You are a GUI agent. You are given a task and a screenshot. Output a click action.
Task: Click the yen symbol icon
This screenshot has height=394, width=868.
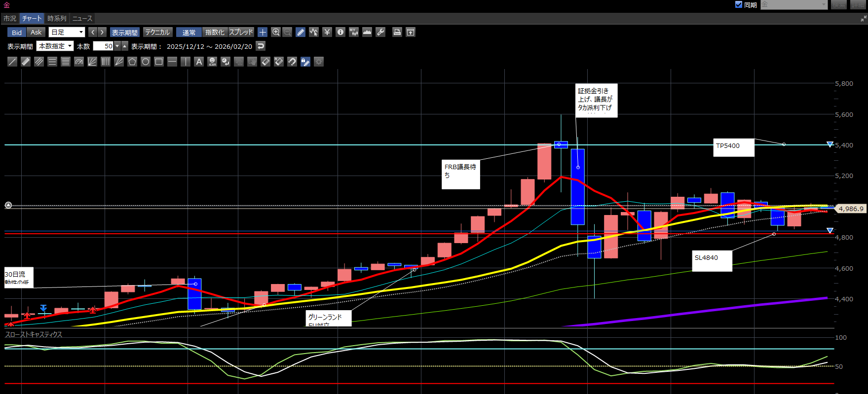click(x=327, y=32)
